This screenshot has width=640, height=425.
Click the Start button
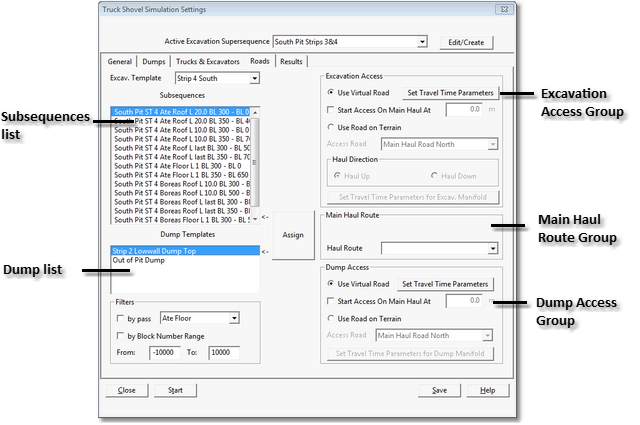tap(175, 390)
